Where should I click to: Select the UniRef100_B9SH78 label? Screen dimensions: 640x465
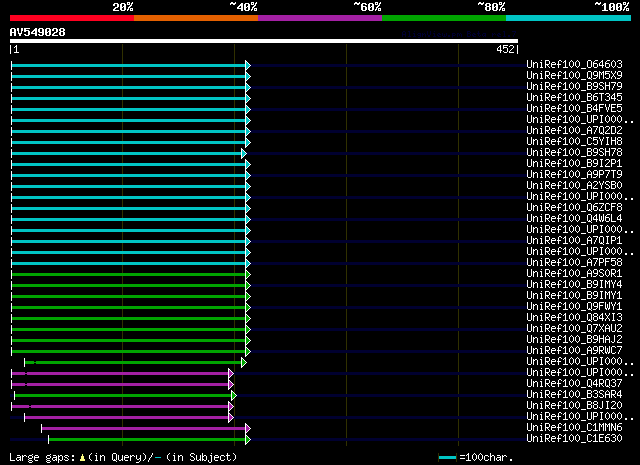tap(574, 152)
